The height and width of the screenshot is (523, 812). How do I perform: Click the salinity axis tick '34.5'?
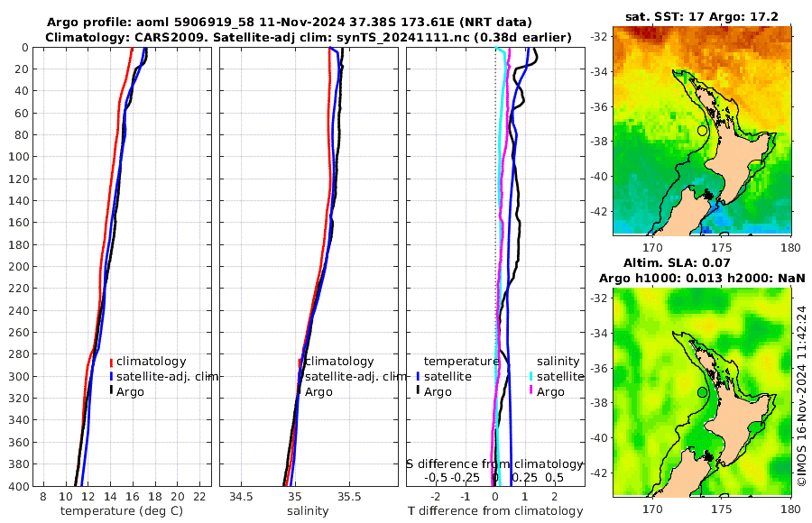click(x=241, y=497)
